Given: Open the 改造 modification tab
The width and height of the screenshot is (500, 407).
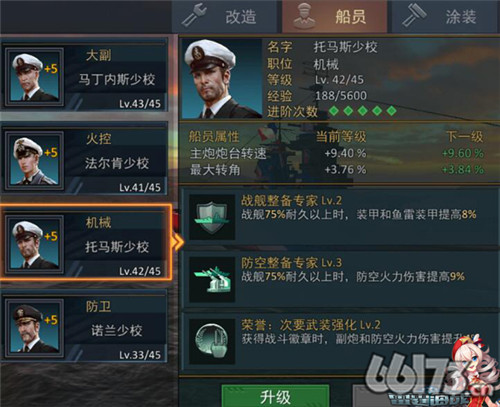Looking at the screenshot, I should [x=225, y=16].
